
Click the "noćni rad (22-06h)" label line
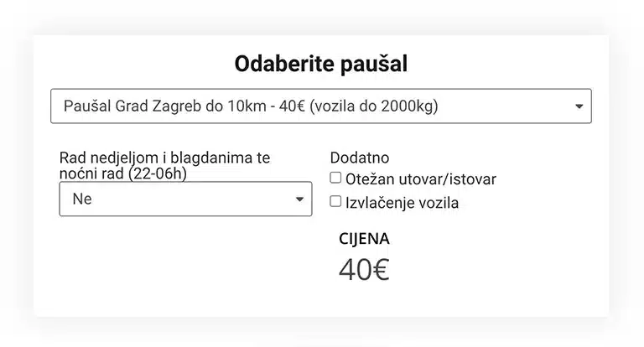point(122,173)
